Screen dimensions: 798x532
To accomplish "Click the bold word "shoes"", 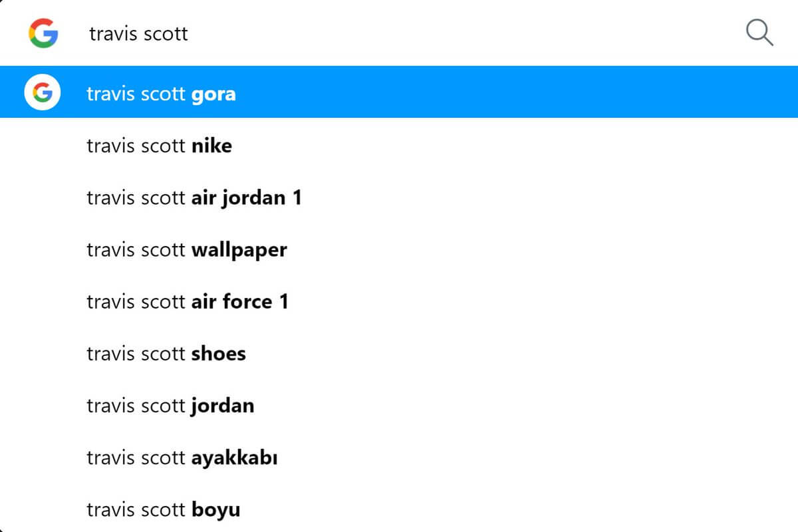I will (219, 354).
